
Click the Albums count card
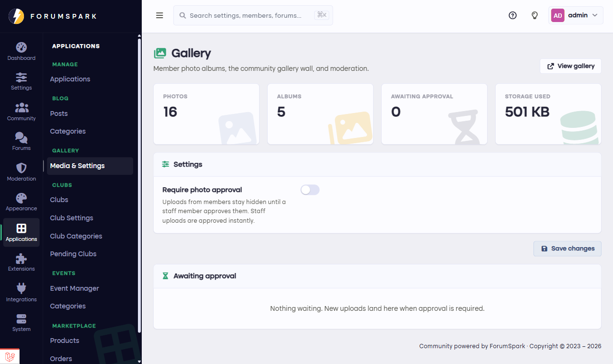tap(320, 114)
